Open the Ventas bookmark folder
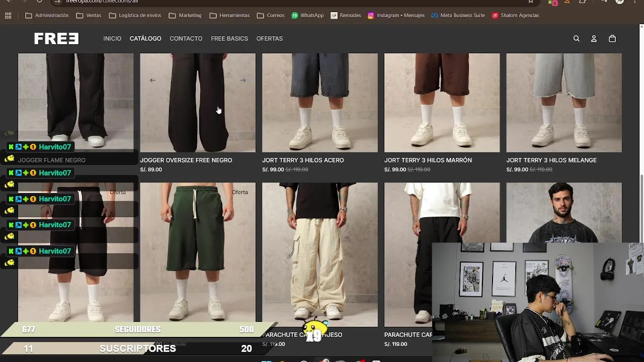This screenshot has height=362, width=644. (x=89, y=16)
